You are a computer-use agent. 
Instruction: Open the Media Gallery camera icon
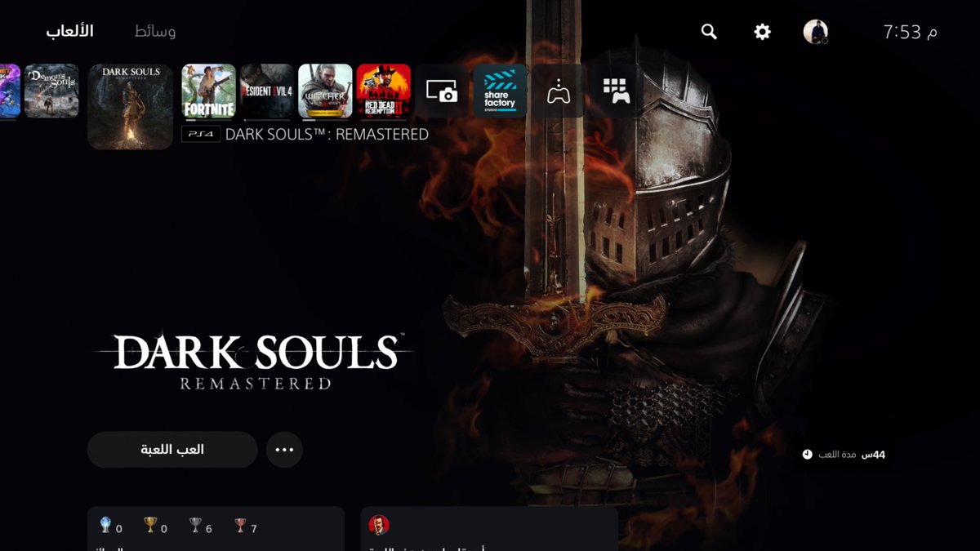442,91
